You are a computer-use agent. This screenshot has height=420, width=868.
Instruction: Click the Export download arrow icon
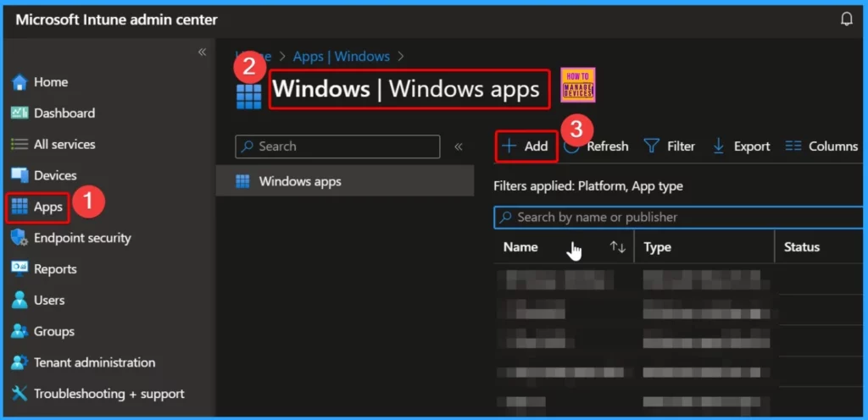(719, 146)
